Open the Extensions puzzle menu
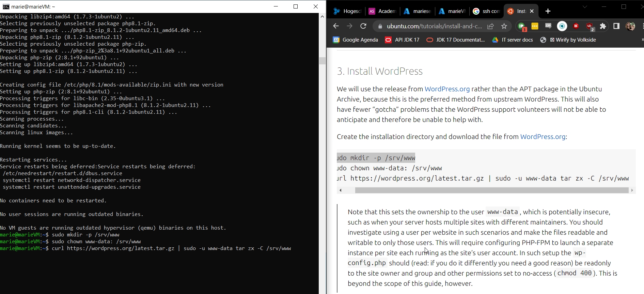644x294 pixels. 603,26
